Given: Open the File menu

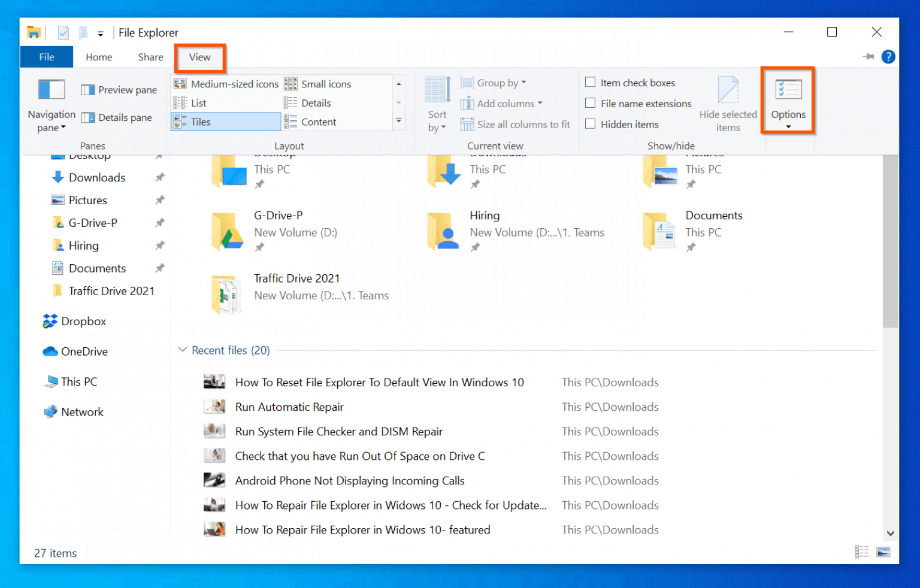Looking at the screenshot, I should (x=46, y=56).
